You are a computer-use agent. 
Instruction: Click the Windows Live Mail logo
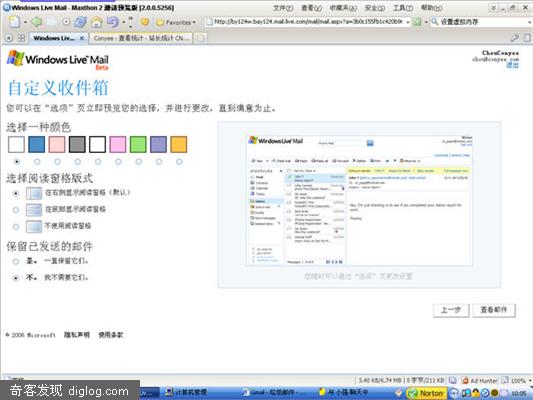(x=57, y=60)
